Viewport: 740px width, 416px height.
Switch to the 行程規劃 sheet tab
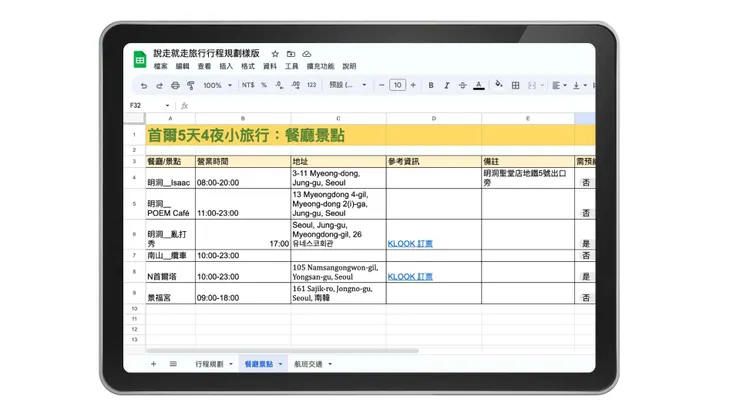[x=209, y=364]
